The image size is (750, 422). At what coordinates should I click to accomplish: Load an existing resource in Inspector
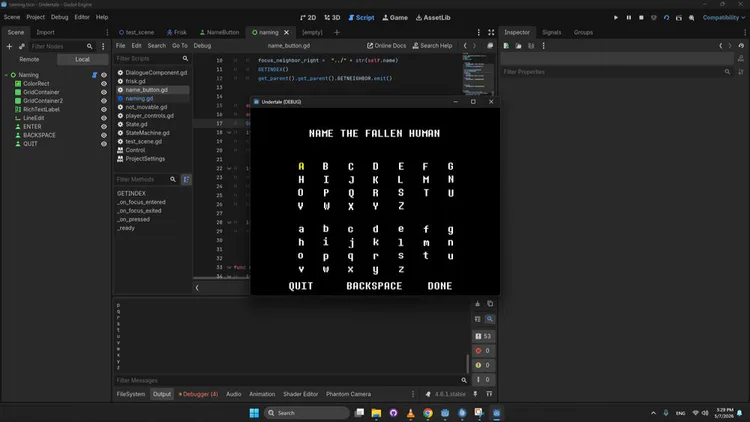coord(518,46)
